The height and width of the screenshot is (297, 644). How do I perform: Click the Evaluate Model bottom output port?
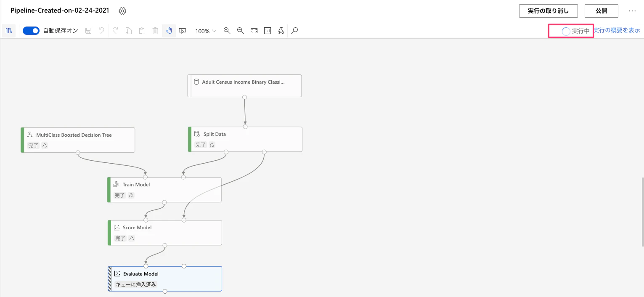165,291
